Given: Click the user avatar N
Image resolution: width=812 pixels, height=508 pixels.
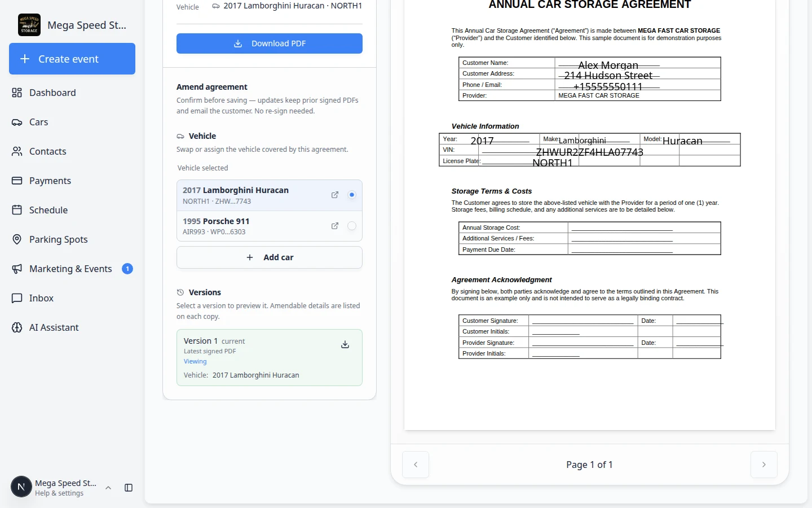Looking at the screenshot, I should click(x=21, y=487).
